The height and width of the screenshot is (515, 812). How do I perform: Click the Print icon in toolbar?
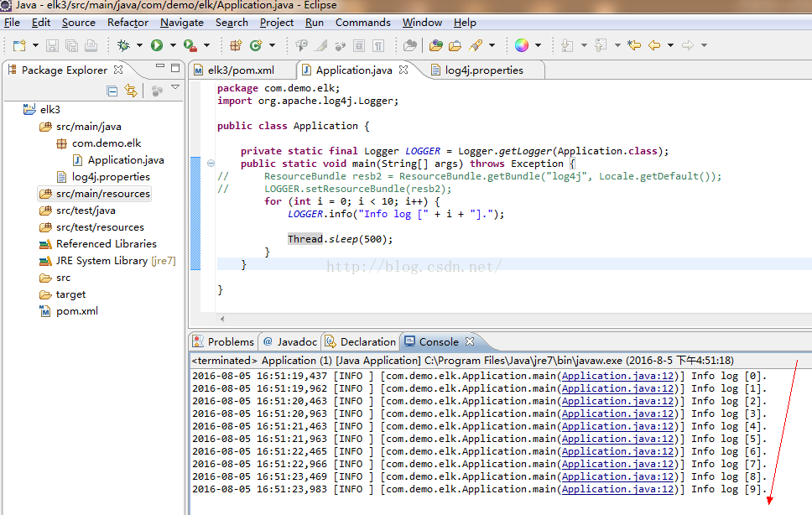(91, 45)
